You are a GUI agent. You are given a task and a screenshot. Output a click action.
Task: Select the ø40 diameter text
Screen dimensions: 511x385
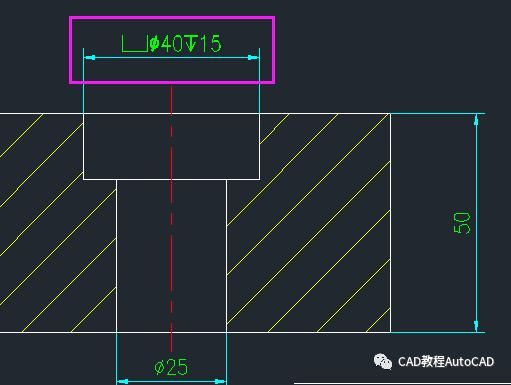tap(166, 44)
